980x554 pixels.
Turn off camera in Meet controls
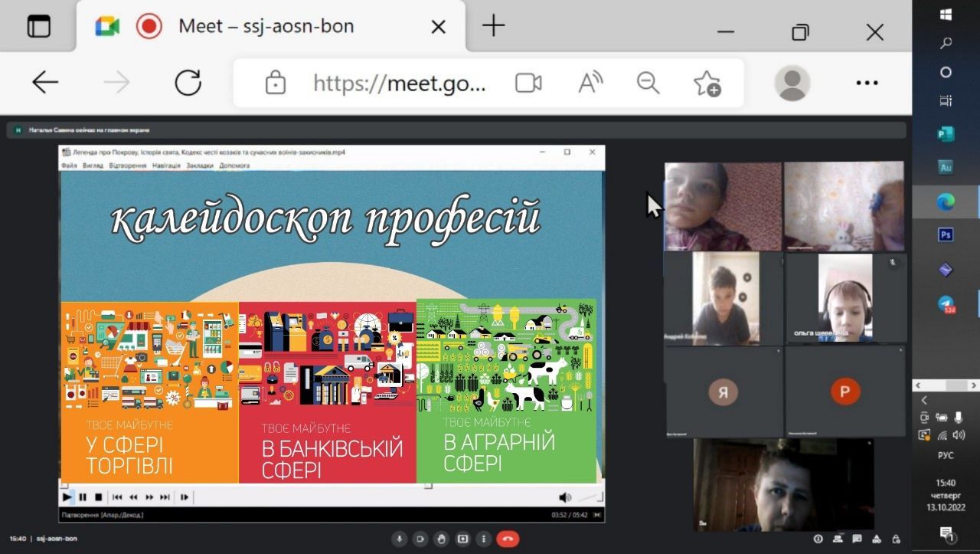420,539
